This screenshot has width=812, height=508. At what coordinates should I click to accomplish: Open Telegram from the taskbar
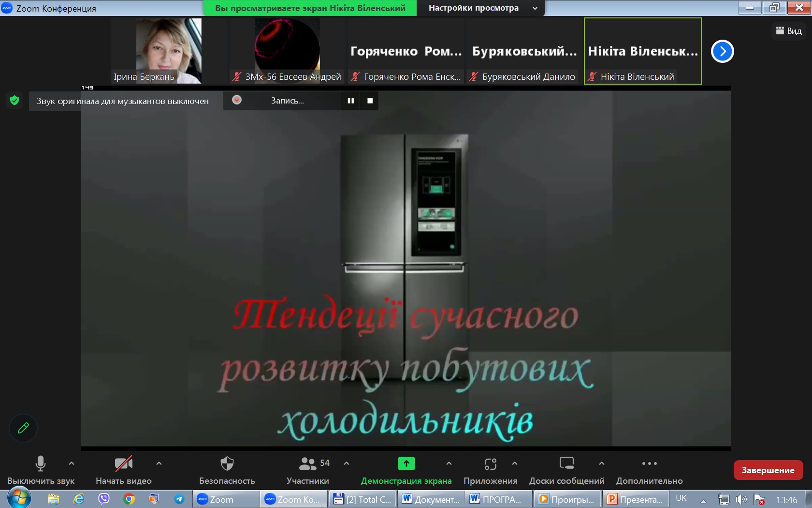tap(179, 499)
